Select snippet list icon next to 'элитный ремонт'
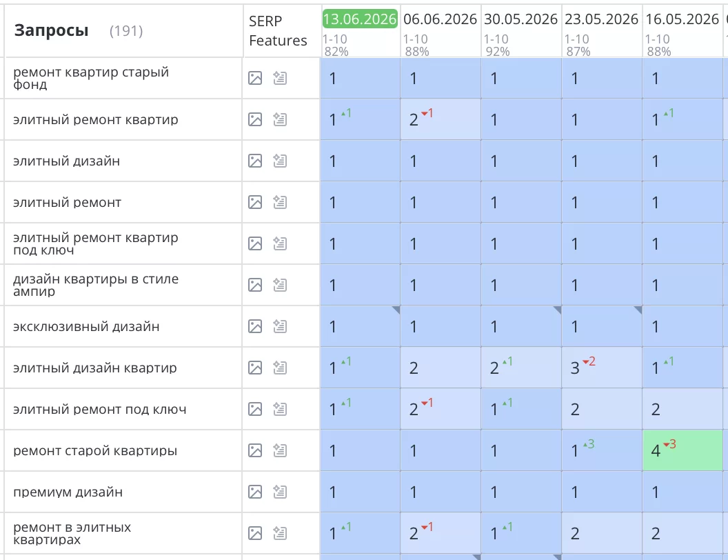This screenshot has width=728, height=560. click(280, 202)
